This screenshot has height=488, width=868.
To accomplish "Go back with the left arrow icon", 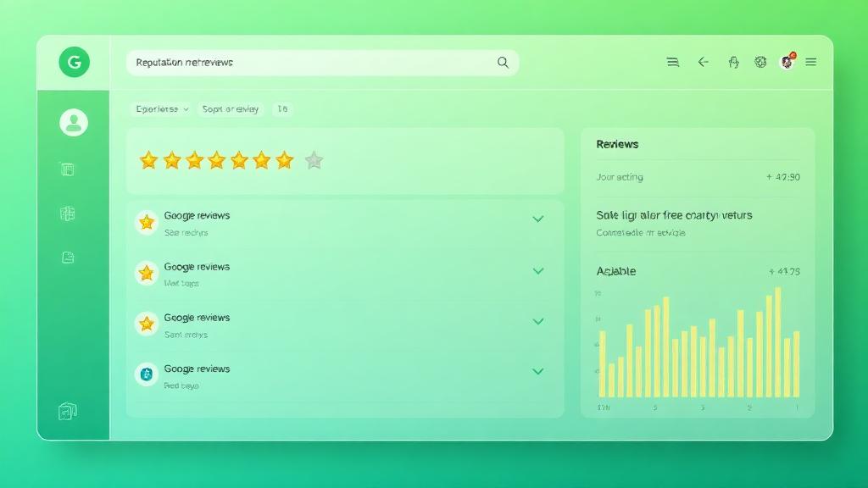I will 703,62.
